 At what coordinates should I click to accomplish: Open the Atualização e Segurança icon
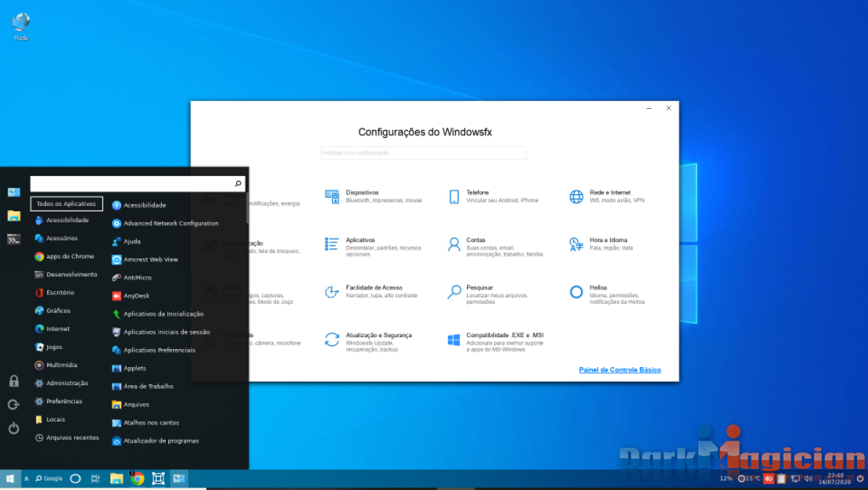click(332, 339)
